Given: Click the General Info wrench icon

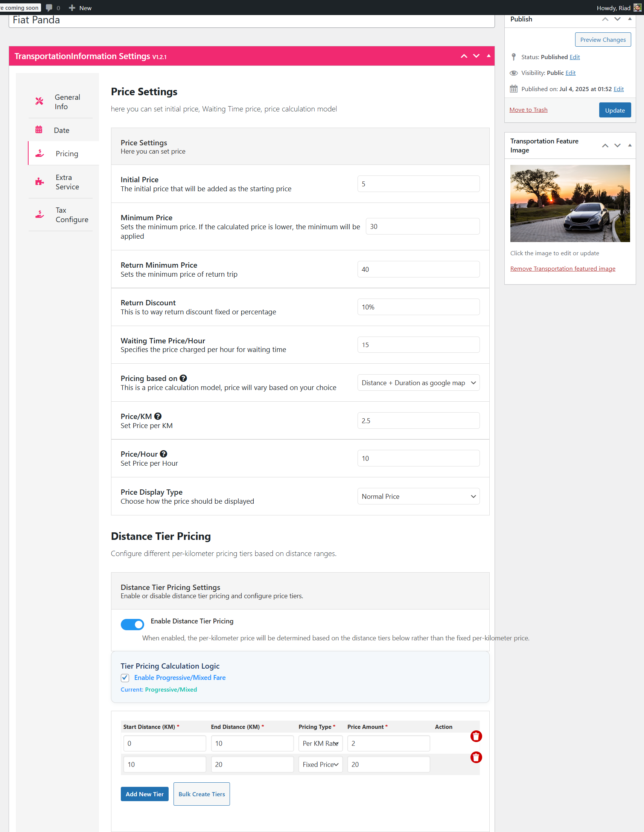Looking at the screenshot, I should tap(39, 101).
